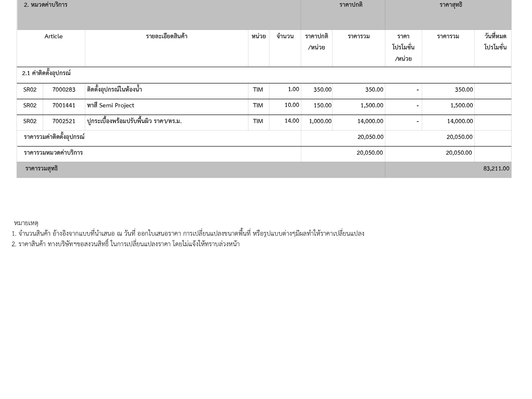Click the '2.1 ค่าติดตั้งอุปกรณ์' subsection row

pyautogui.click(x=46, y=73)
